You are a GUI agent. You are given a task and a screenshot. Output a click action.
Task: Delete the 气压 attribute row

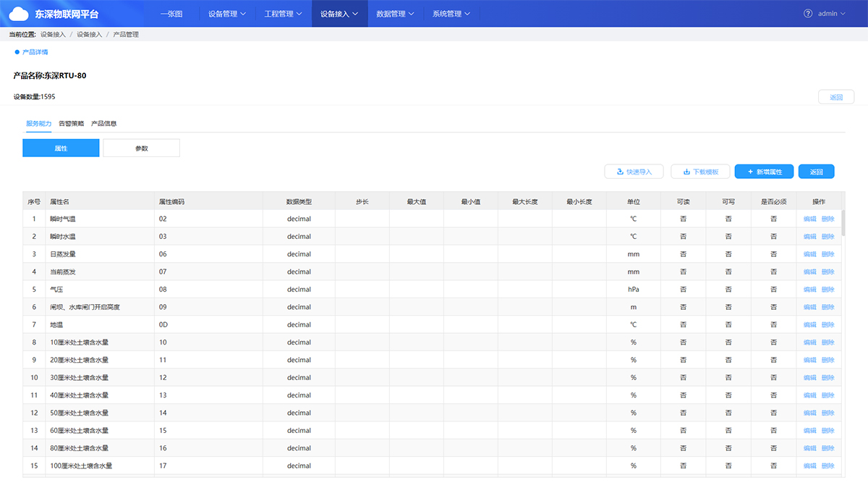coord(827,289)
